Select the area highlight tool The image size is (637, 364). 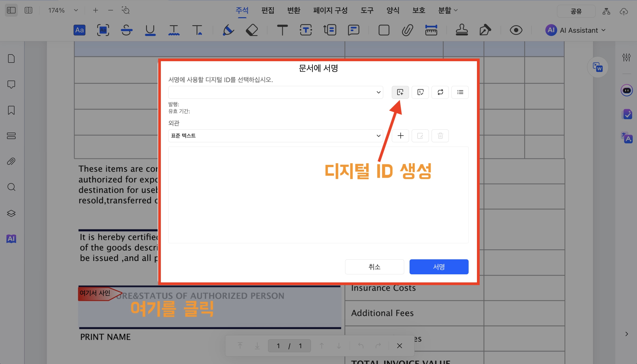(103, 30)
